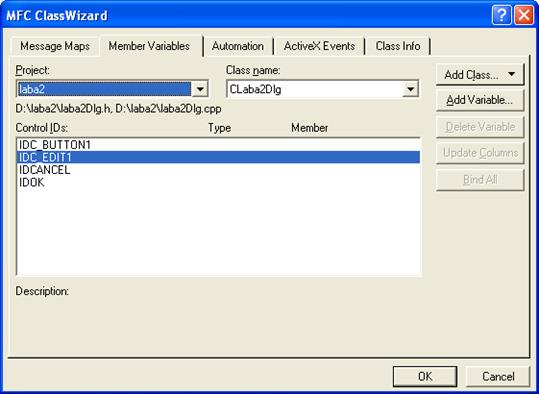Click the Member column header
The width and height of the screenshot is (539, 394).
point(309,128)
